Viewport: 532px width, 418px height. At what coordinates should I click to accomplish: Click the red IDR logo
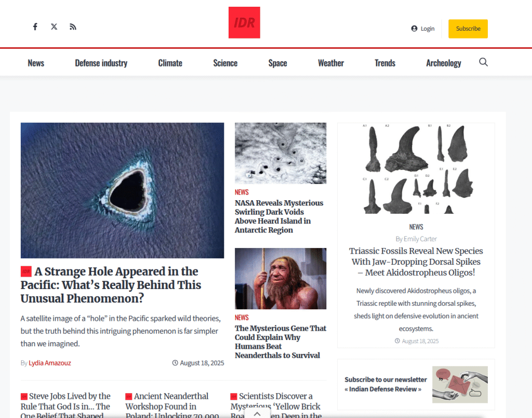pyautogui.click(x=244, y=22)
